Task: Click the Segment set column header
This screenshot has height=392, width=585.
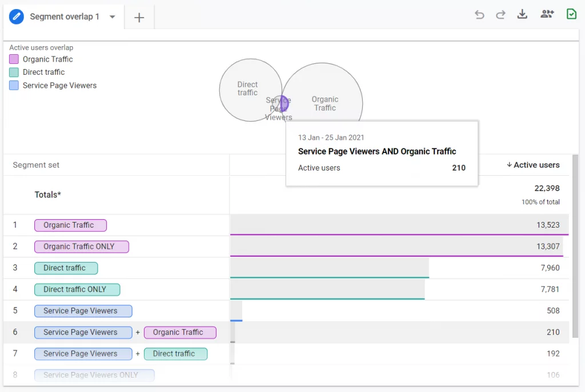Action: pos(36,165)
